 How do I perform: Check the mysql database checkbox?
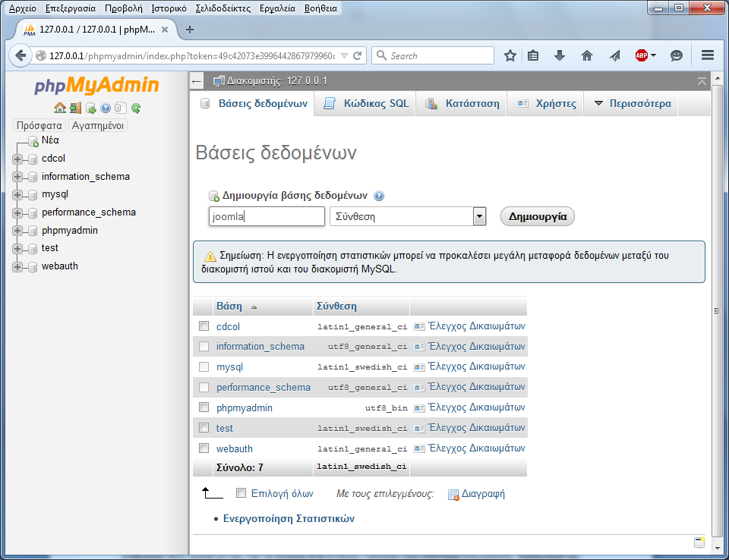click(204, 367)
